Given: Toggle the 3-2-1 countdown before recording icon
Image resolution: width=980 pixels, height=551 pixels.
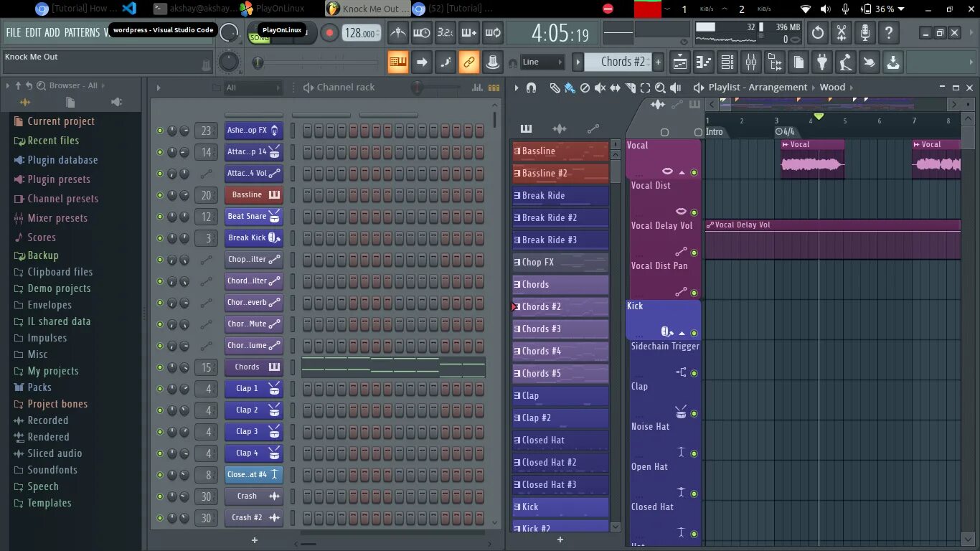Looking at the screenshot, I should (446, 33).
